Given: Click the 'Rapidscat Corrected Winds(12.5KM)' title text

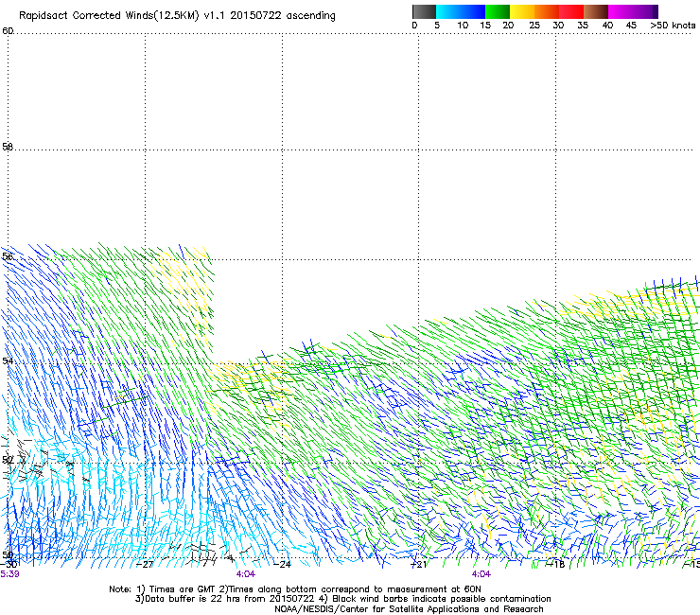Looking at the screenshot, I should point(109,16).
